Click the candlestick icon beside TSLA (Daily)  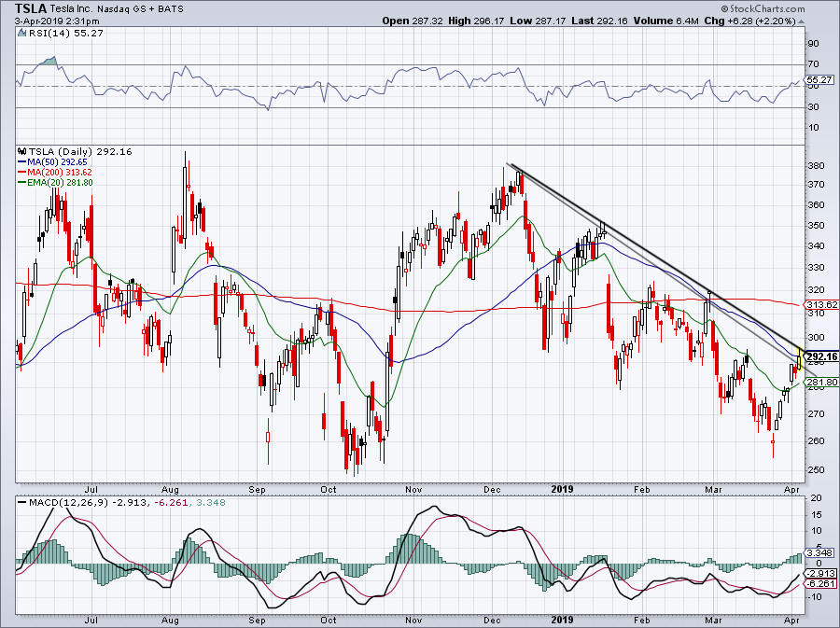coord(22,151)
